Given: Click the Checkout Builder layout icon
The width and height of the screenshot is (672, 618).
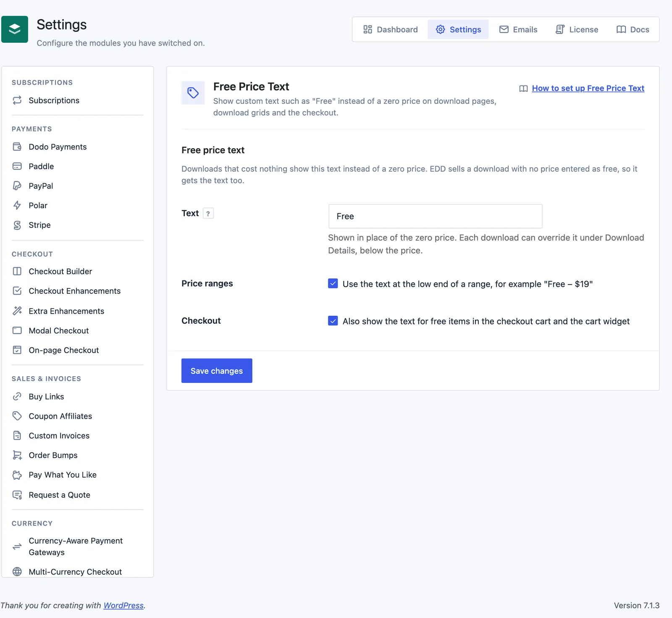Looking at the screenshot, I should point(17,271).
